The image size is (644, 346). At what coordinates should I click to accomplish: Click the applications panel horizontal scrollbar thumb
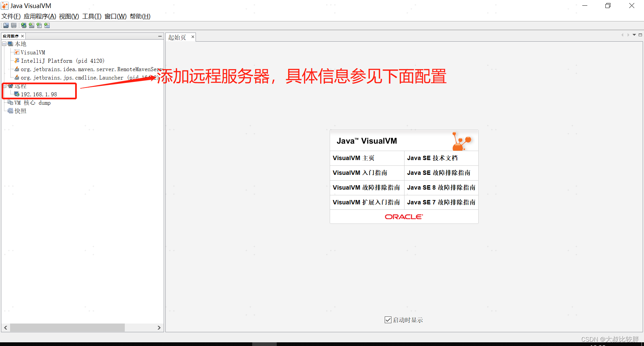pyautogui.click(x=67, y=328)
